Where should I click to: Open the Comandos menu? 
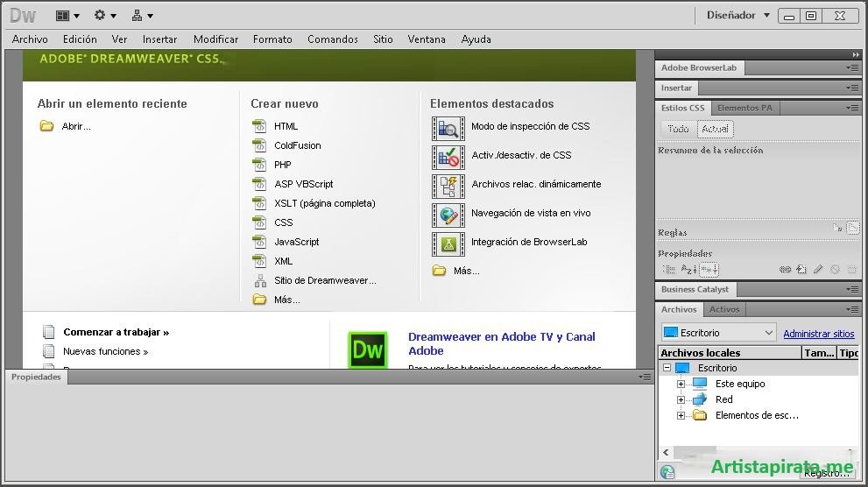pos(333,39)
